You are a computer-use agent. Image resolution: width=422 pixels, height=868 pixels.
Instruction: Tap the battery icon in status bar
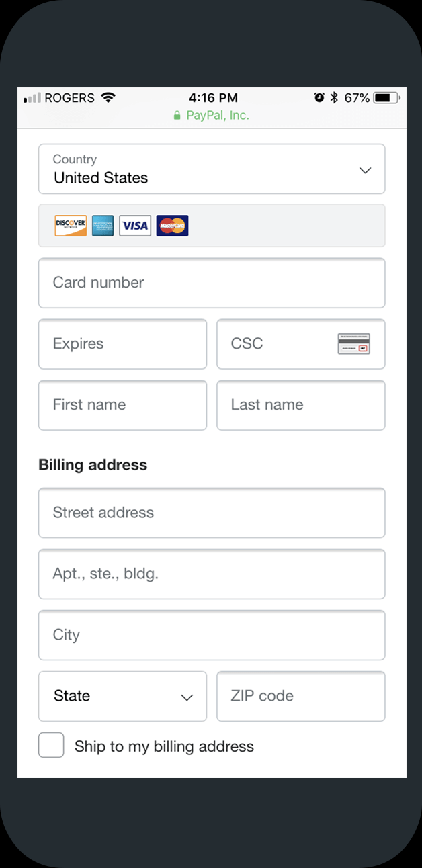tap(386, 98)
